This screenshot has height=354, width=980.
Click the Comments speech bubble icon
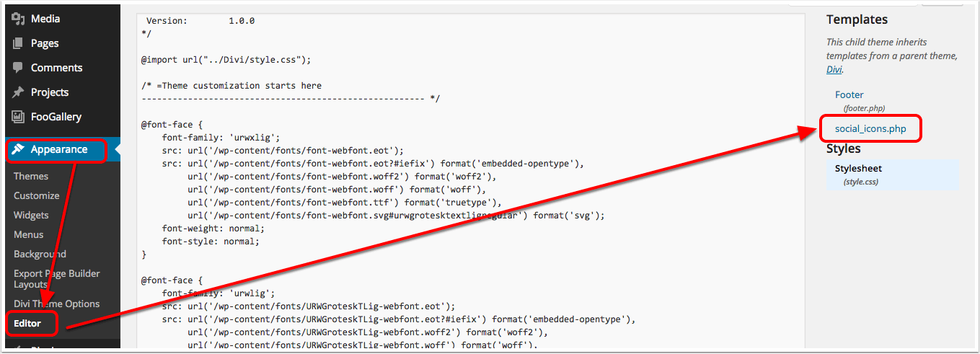[x=19, y=68]
